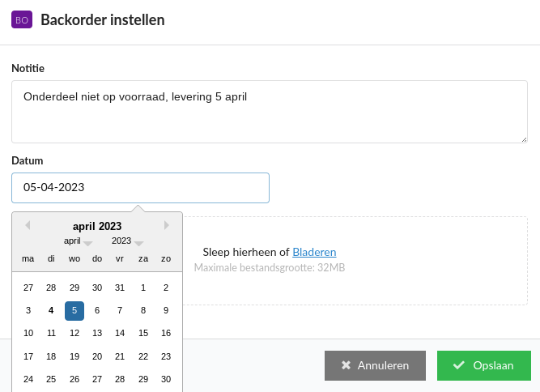Click into the Notitie text area
540x392 pixels.
click(x=270, y=112)
